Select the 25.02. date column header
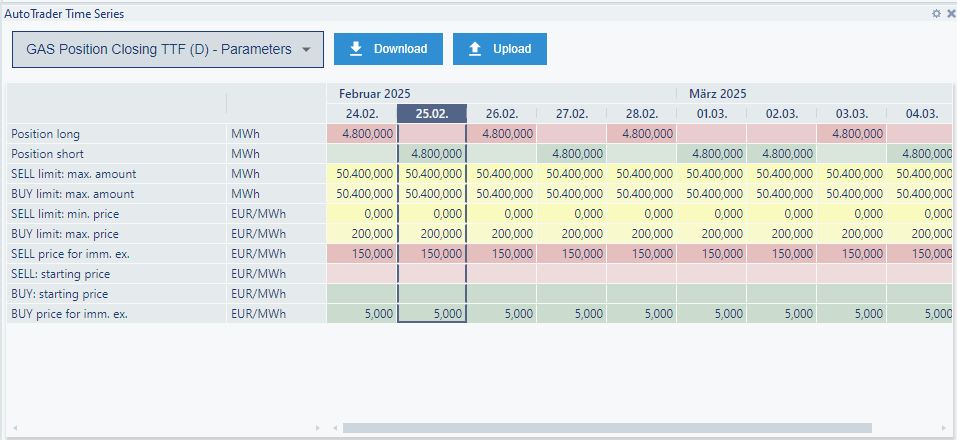This screenshot has height=440, width=957. tap(431, 114)
